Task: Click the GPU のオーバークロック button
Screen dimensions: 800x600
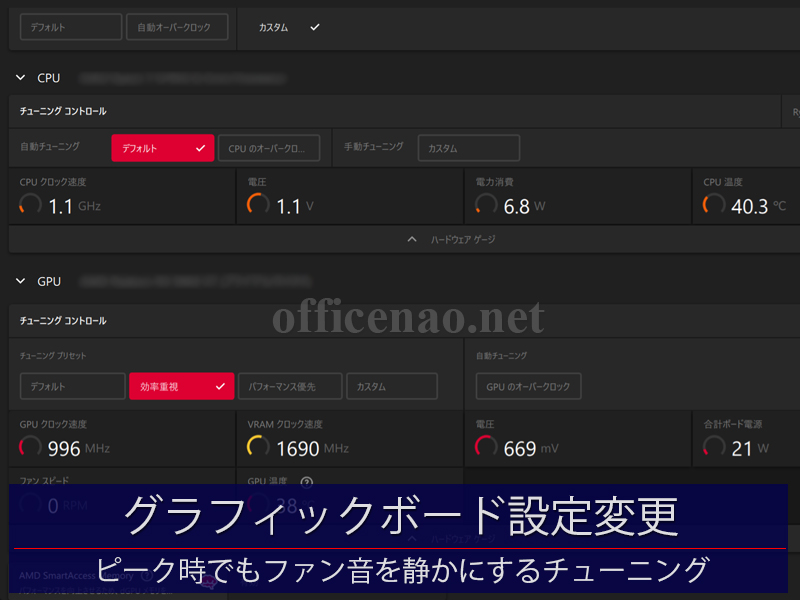Action: (x=528, y=386)
